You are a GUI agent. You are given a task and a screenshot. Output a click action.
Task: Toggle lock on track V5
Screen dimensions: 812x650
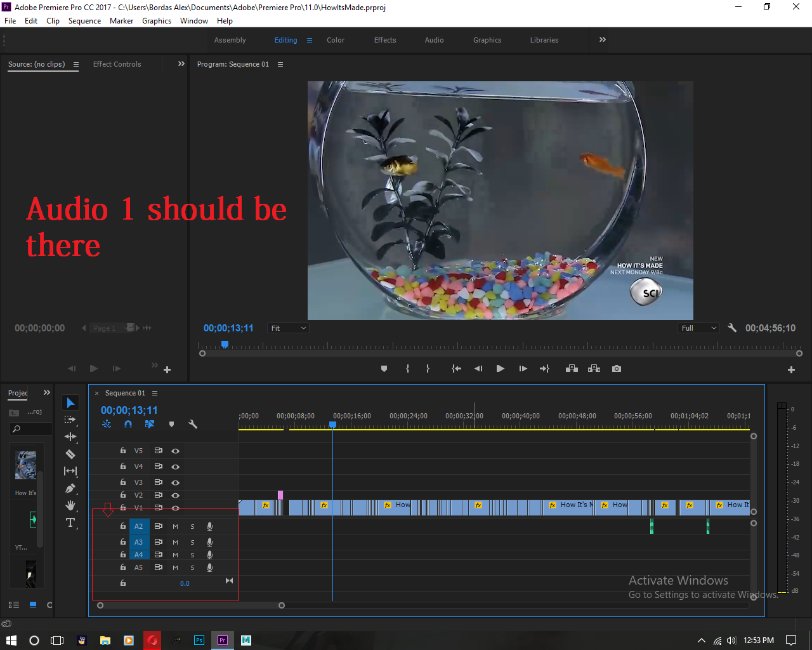coord(123,451)
